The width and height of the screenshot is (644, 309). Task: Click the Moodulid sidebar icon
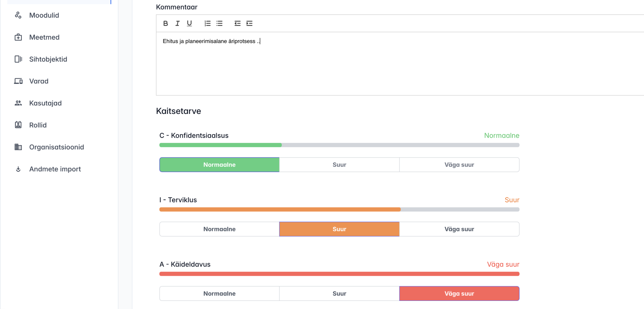click(x=18, y=15)
